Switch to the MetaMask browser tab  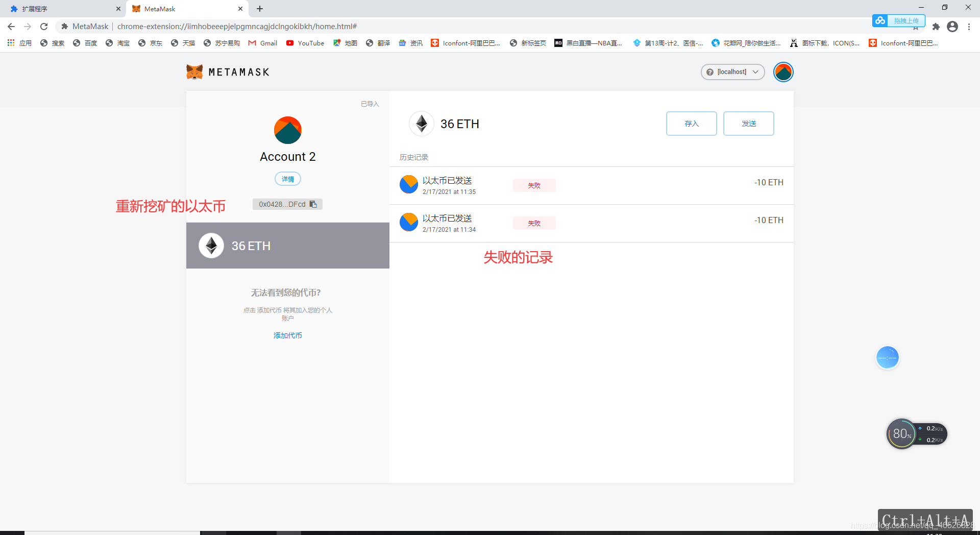coord(186,9)
